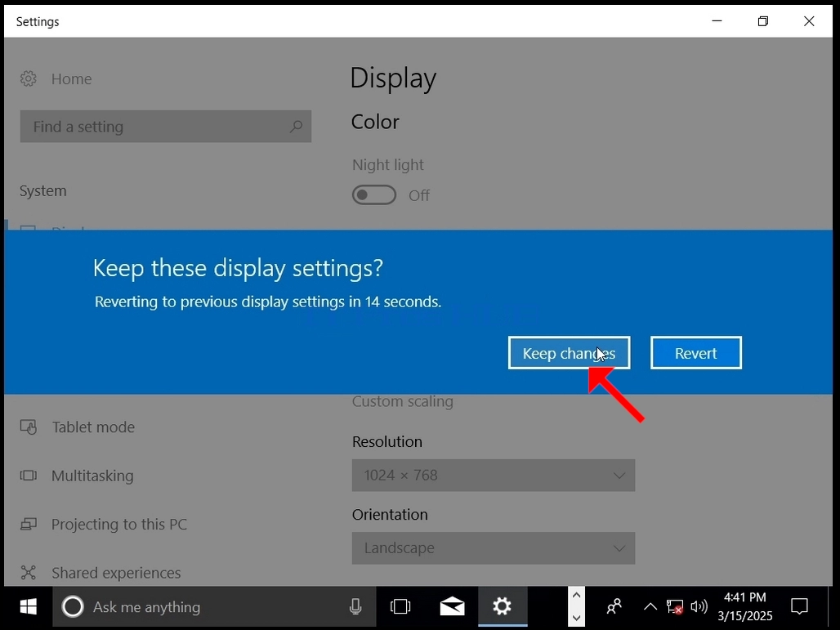Click the Night light label

coord(388,164)
